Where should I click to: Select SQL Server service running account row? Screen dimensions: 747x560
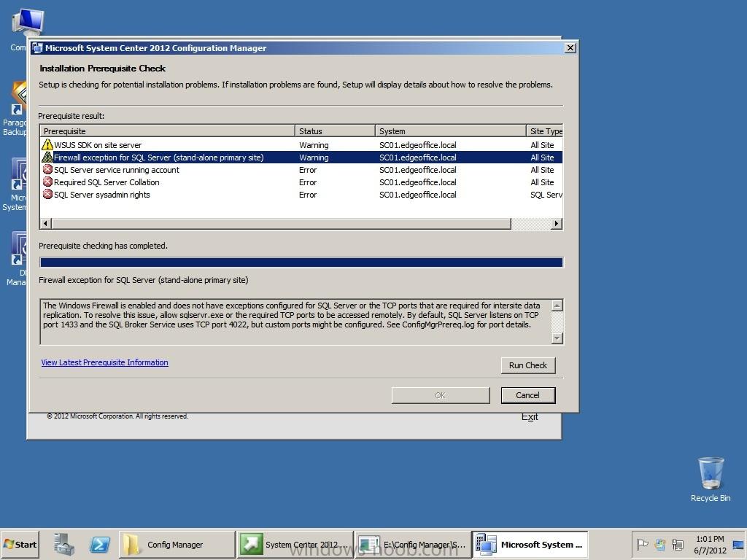pyautogui.click(x=301, y=169)
